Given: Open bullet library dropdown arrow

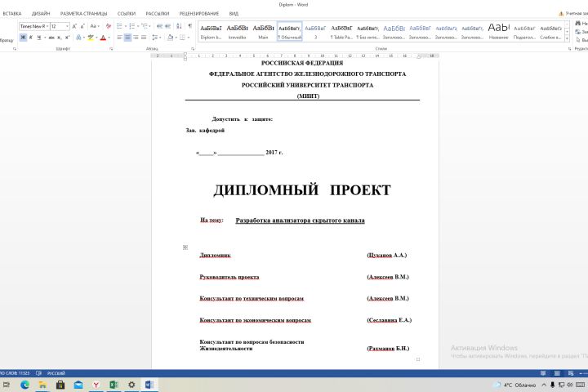Looking at the screenshot, I should tap(125, 26).
